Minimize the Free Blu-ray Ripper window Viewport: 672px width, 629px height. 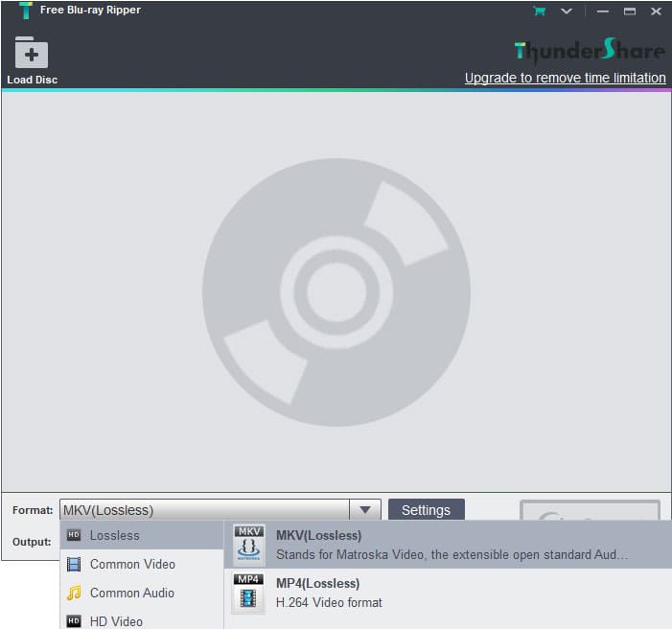click(x=603, y=12)
